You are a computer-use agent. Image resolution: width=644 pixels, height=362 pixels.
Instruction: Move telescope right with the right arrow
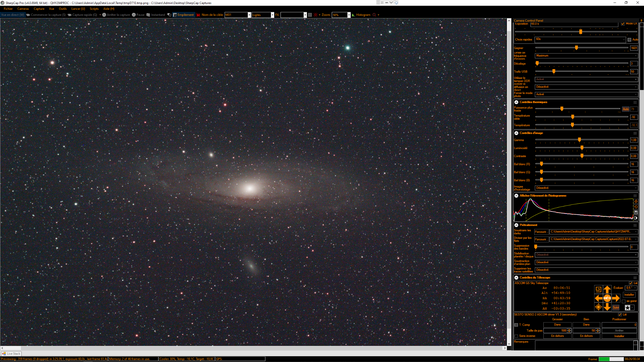[x=616, y=298]
